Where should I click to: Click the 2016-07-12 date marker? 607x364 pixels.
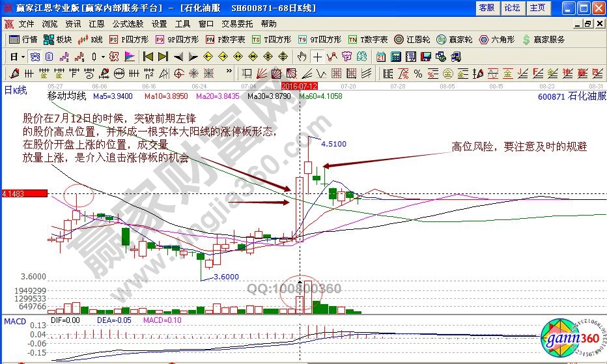298,85
